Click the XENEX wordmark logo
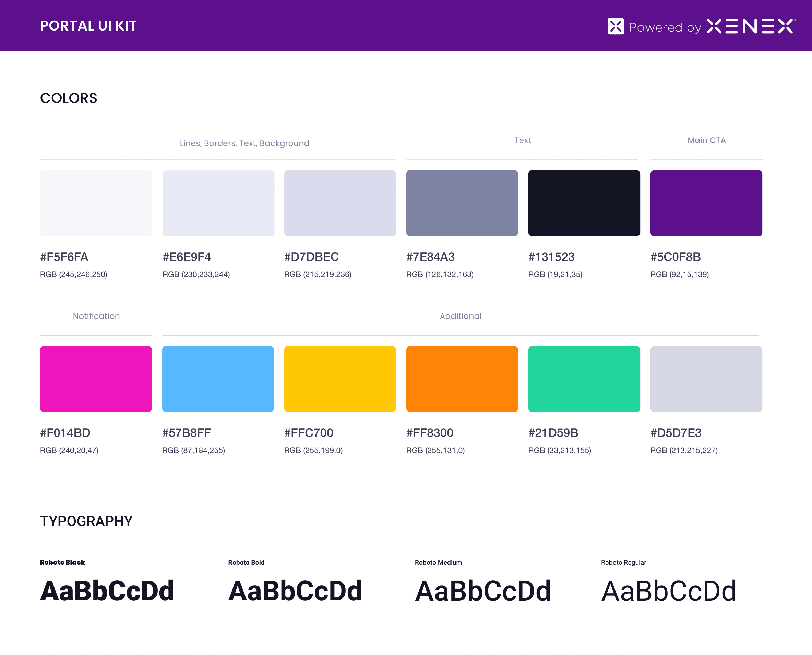Viewport: 812px width, 655px height. pyautogui.click(x=751, y=26)
